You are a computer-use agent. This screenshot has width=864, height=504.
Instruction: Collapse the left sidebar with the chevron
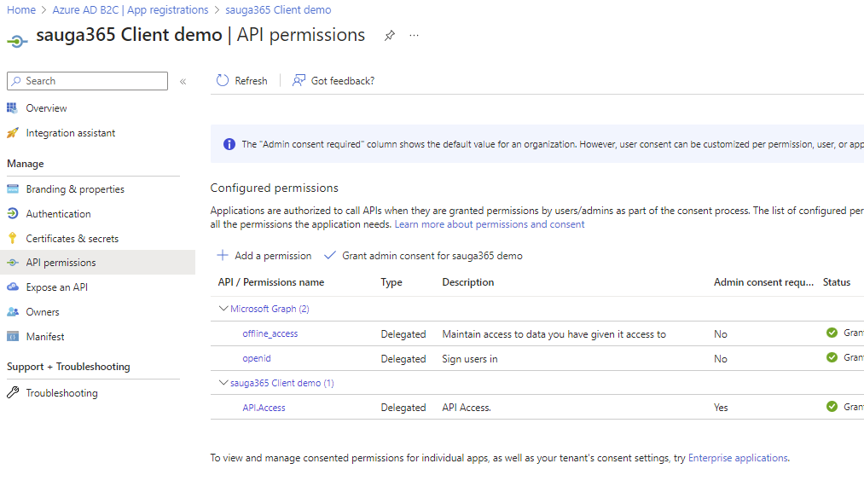pyautogui.click(x=183, y=81)
